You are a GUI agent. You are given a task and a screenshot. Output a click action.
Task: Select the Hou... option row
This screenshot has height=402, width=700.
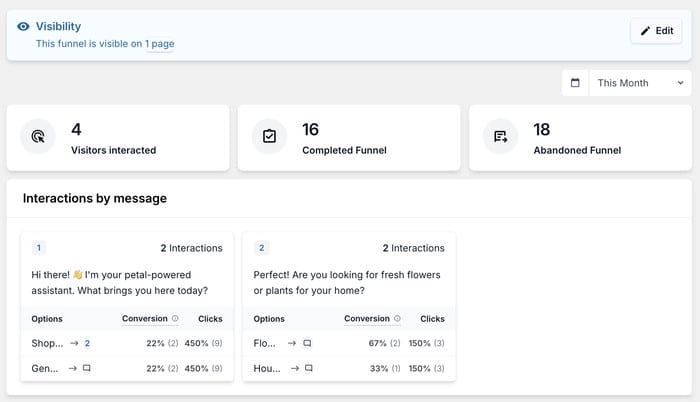click(349, 368)
